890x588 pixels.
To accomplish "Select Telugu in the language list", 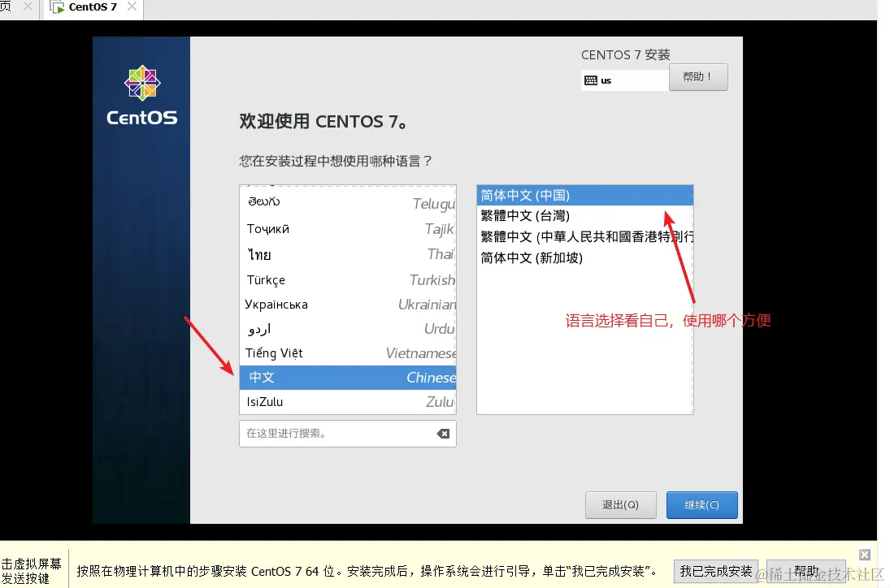I will [x=347, y=202].
